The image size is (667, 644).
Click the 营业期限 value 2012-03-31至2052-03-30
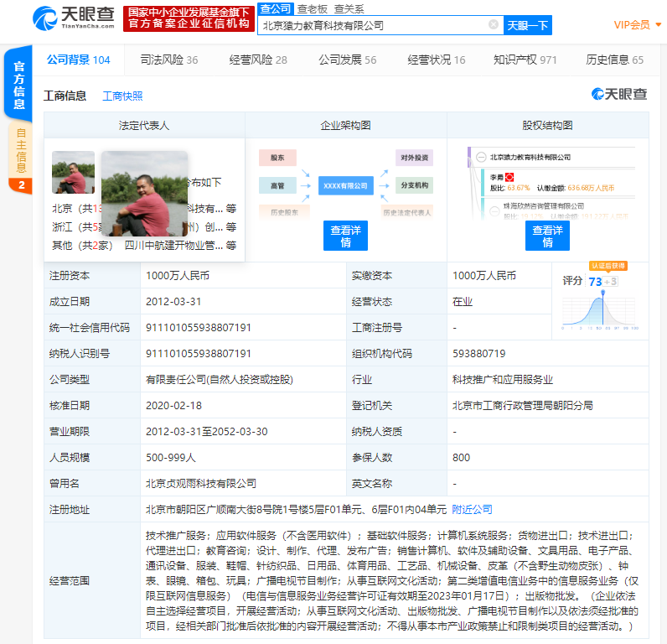(x=207, y=431)
